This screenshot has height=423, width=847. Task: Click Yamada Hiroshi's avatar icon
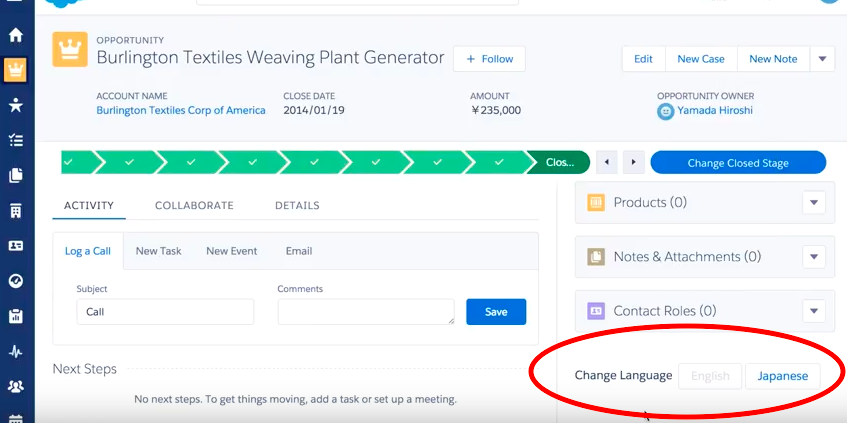pyautogui.click(x=666, y=111)
